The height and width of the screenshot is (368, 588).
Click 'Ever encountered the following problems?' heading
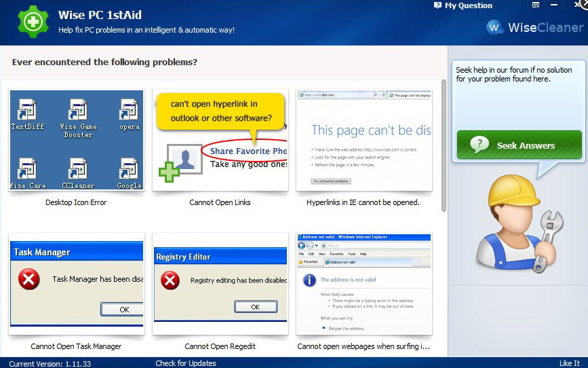[x=104, y=62]
